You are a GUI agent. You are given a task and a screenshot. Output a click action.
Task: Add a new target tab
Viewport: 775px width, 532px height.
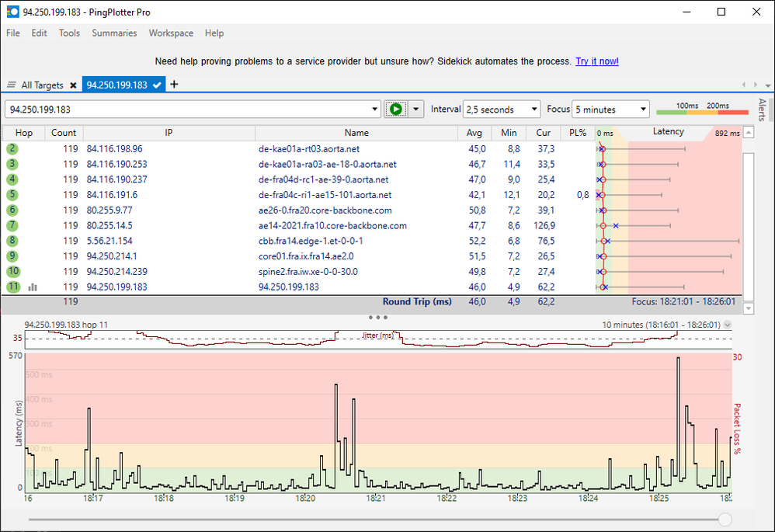coord(174,85)
